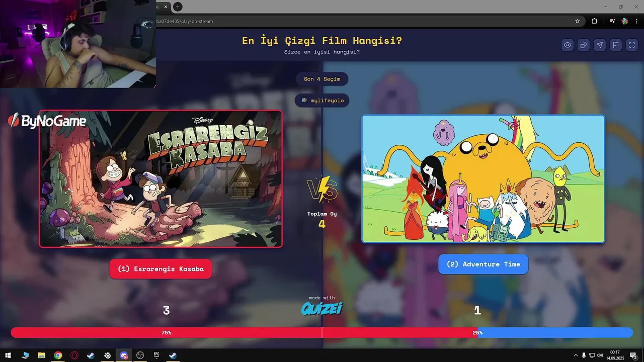Click the flag report icon
This screenshot has width=644, height=362.
click(x=616, y=45)
